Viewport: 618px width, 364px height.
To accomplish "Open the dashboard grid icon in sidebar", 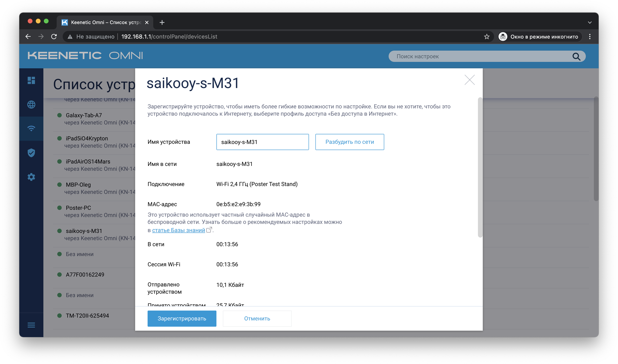I will point(31,80).
